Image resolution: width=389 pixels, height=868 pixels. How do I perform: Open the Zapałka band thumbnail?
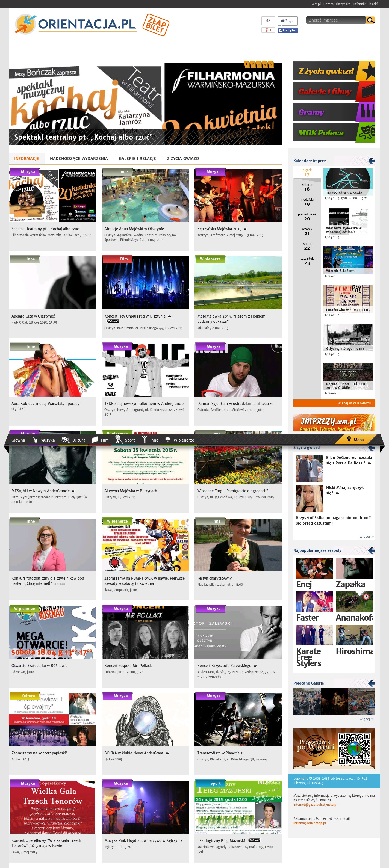click(x=354, y=568)
